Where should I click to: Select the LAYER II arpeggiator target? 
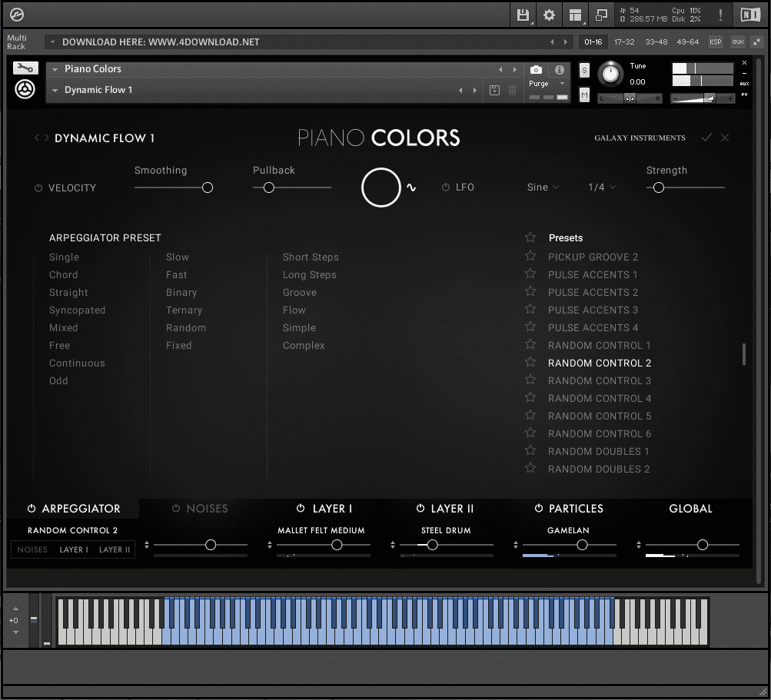point(115,549)
